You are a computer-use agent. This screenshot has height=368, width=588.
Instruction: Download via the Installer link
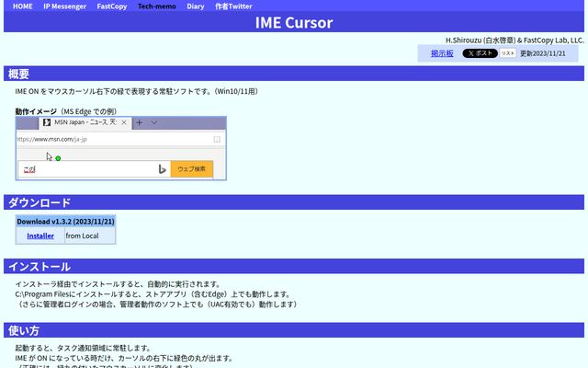tap(40, 236)
